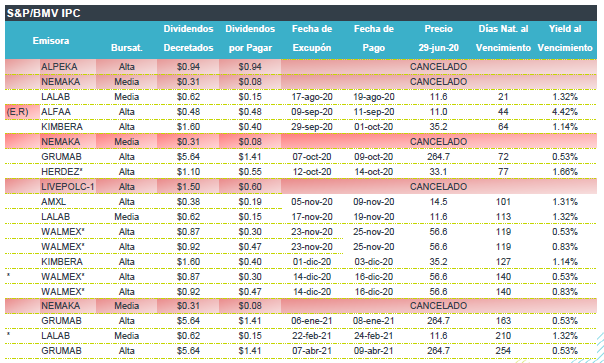Image resolution: width=604 pixels, height=363 pixels.
Task: Click the Días Nat. al Vencimiento header
Action: pos(503,38)
